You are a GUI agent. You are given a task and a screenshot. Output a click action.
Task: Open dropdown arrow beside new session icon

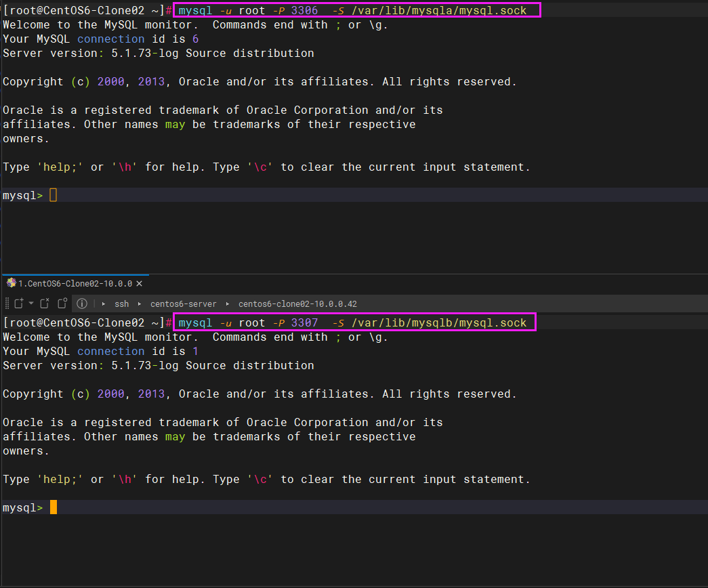click(31, 303)
